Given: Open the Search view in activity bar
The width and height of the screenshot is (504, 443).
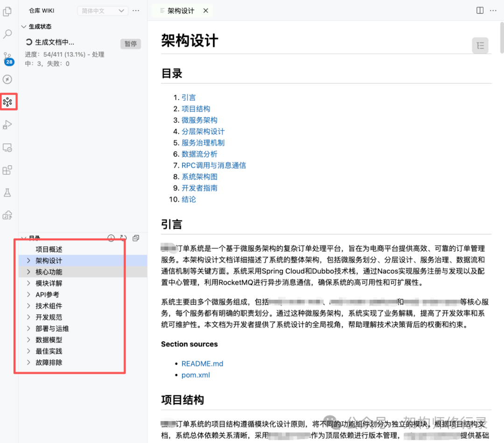Looking at the screenshot, I should [7, 34].
